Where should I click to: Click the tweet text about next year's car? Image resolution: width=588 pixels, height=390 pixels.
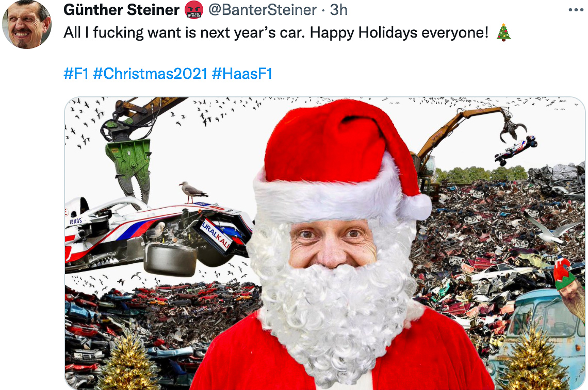(x=276, y=32)
